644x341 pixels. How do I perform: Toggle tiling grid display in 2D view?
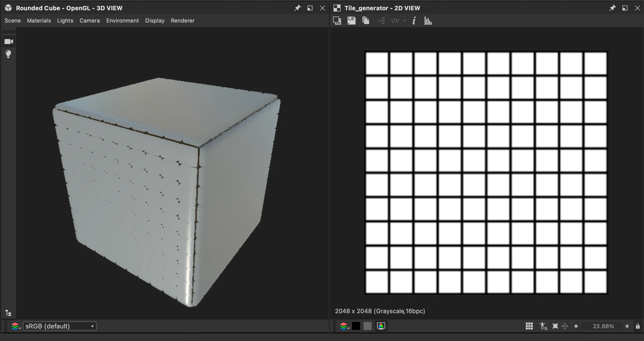[529, 326]
